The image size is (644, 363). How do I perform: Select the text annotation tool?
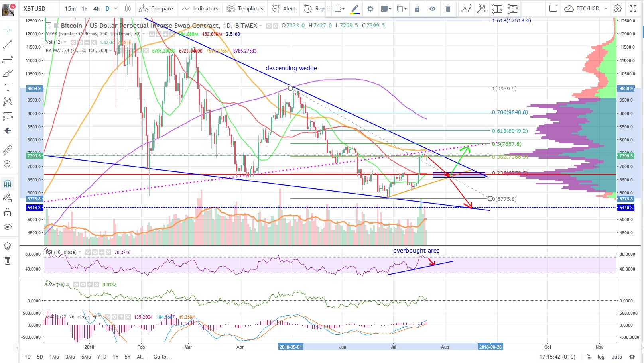8,87
